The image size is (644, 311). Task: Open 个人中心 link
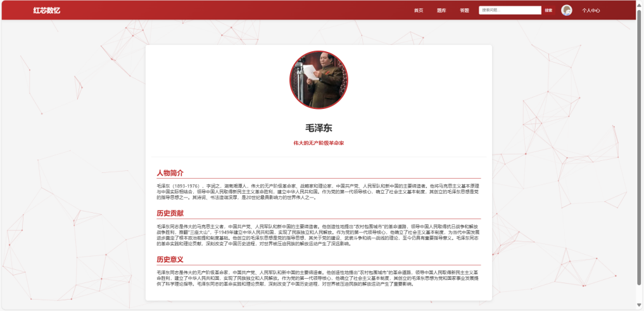coord(591,11)
